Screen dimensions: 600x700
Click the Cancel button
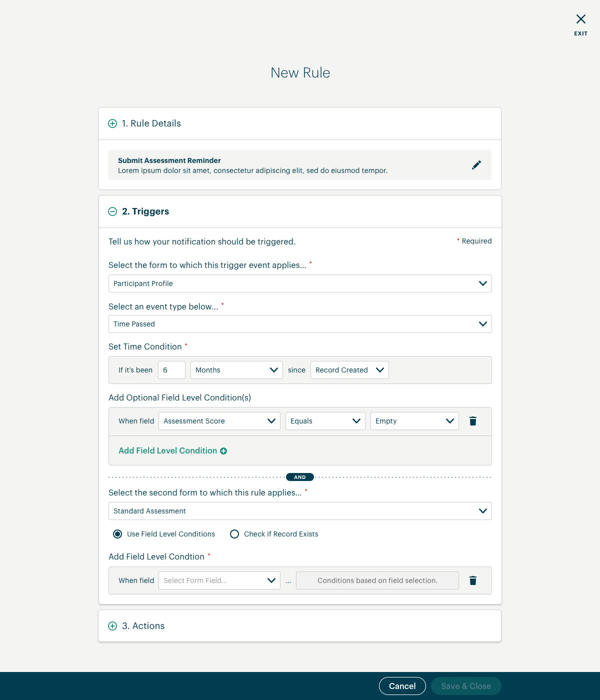[x=402, y=686]
